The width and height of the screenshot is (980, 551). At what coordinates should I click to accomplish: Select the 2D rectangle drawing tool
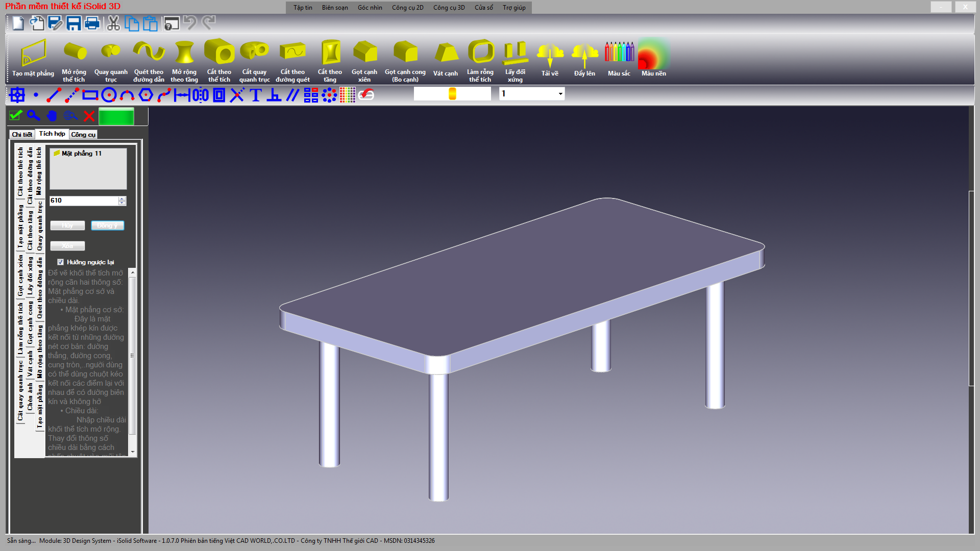pos(90,95)
